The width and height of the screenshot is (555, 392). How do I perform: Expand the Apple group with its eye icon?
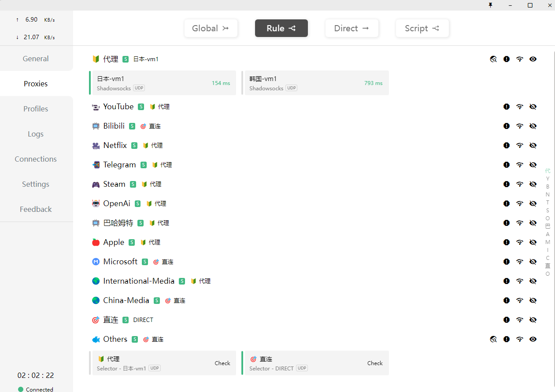coord(533,242)
